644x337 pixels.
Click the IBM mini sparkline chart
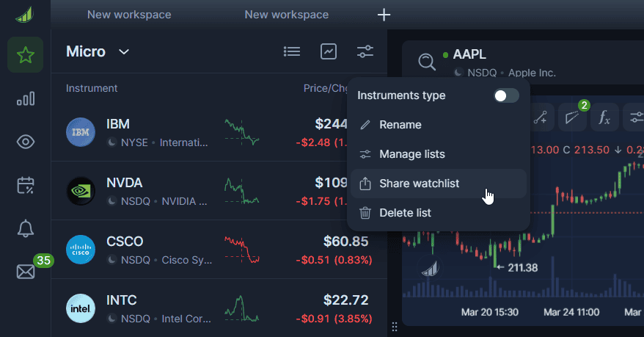[242, 132]
